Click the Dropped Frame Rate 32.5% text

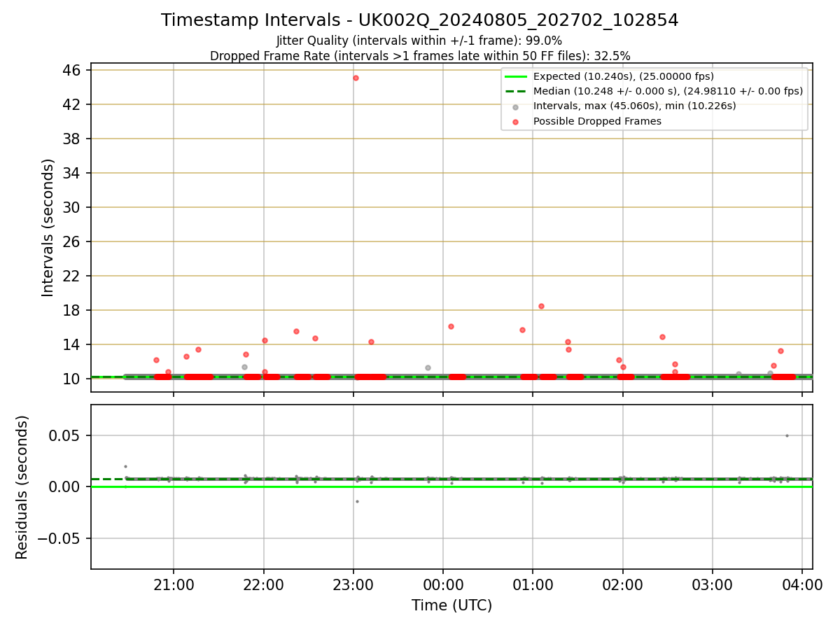[x=420, y=55]
